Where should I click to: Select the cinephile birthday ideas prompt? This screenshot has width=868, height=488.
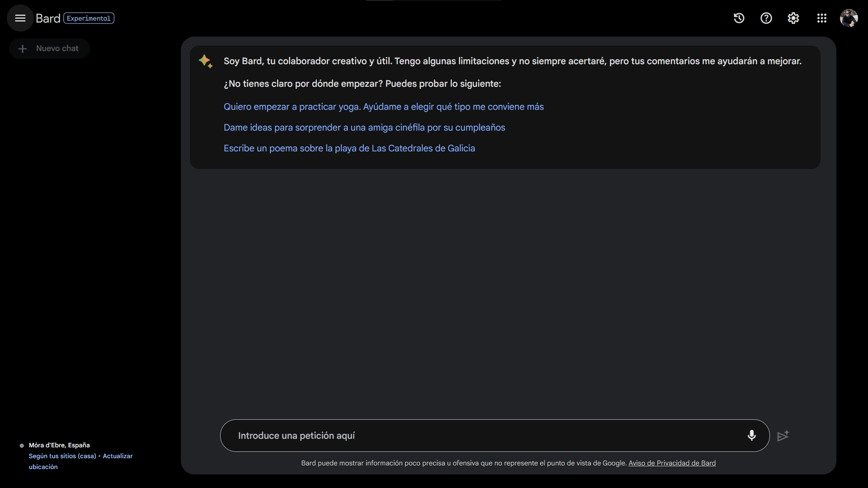coord(364,127)
